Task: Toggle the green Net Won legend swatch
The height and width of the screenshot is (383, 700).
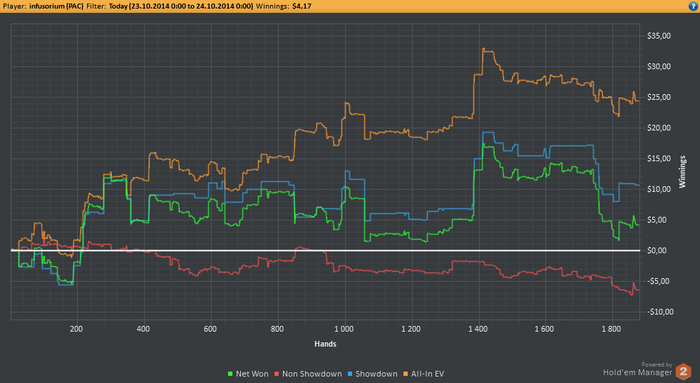Action: pyautogui.click(x=230, y=374)
